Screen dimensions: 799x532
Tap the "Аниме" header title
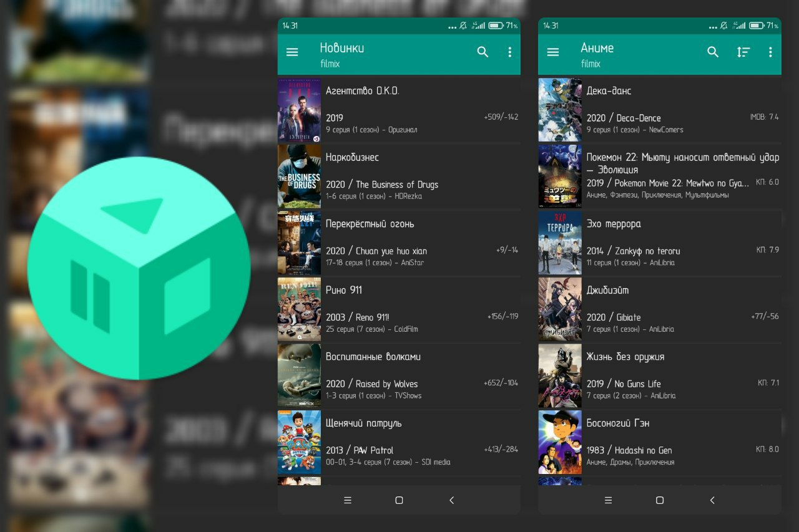tap(597, 48)
